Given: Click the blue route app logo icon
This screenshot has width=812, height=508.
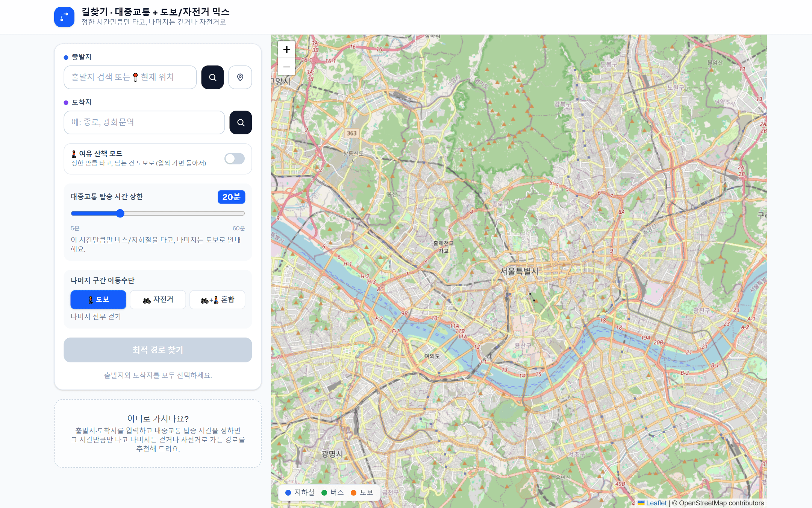Looking at the screenshot, I should (64, 17).
